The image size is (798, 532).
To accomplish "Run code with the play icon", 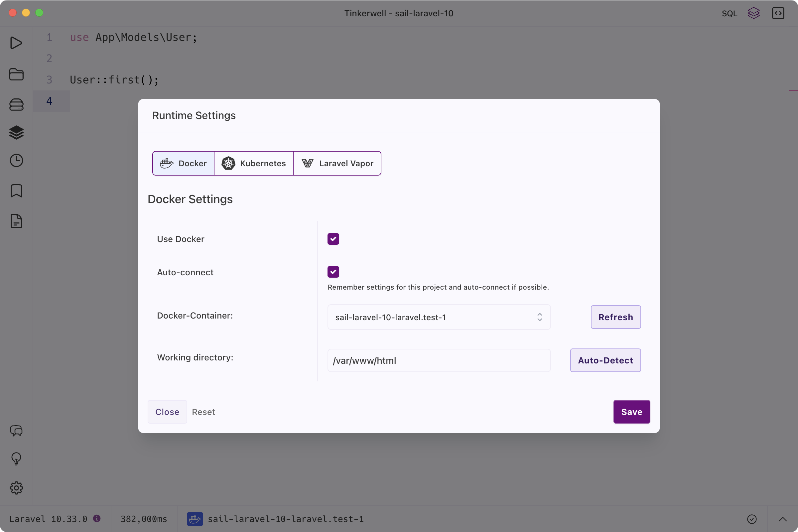I will 16,43.
